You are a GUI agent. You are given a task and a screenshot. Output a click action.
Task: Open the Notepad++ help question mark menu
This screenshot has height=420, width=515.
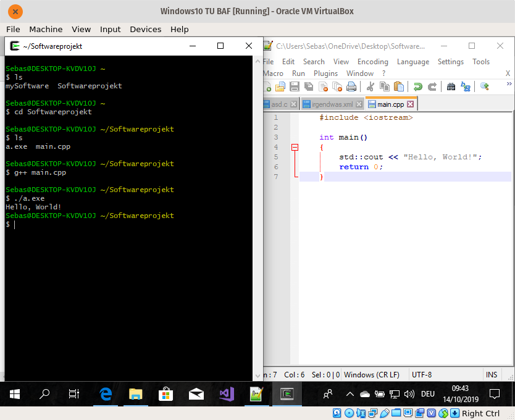(383, 73)
